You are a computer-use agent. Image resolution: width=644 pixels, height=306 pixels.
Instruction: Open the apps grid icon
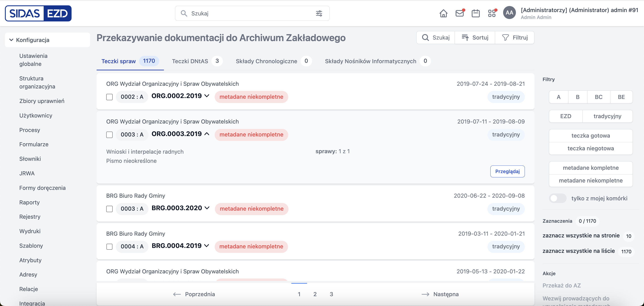[492, 13]
